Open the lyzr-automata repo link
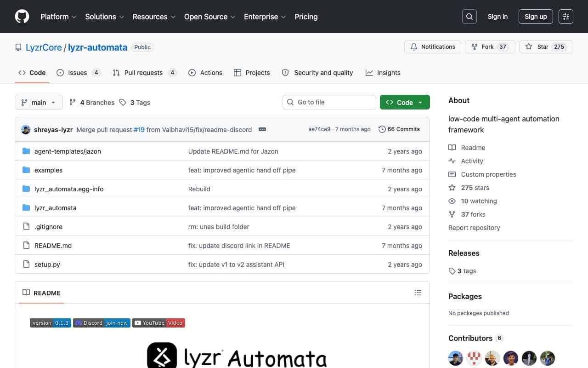The image size is (588, 368). click(97, 47)
